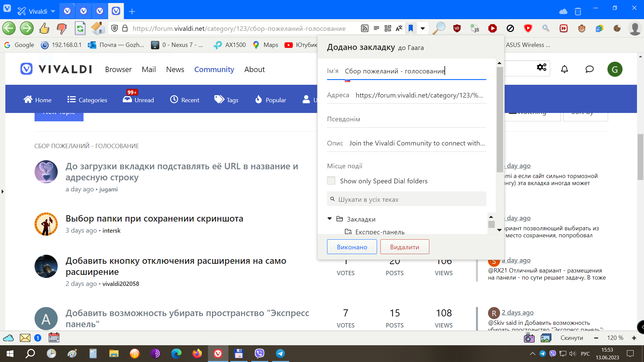Go to the home page icon
This screenshot has height=362, width=644.
click(x=98, y=28)
